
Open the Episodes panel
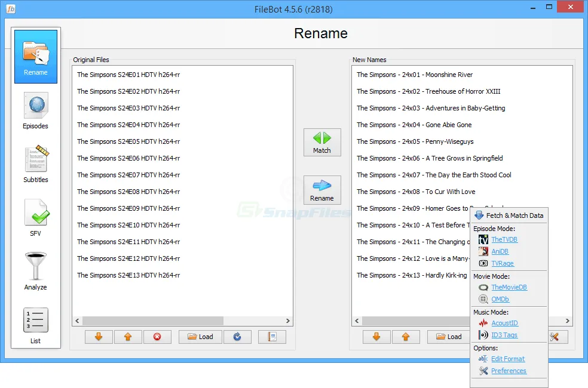click(x=36, y=111)
